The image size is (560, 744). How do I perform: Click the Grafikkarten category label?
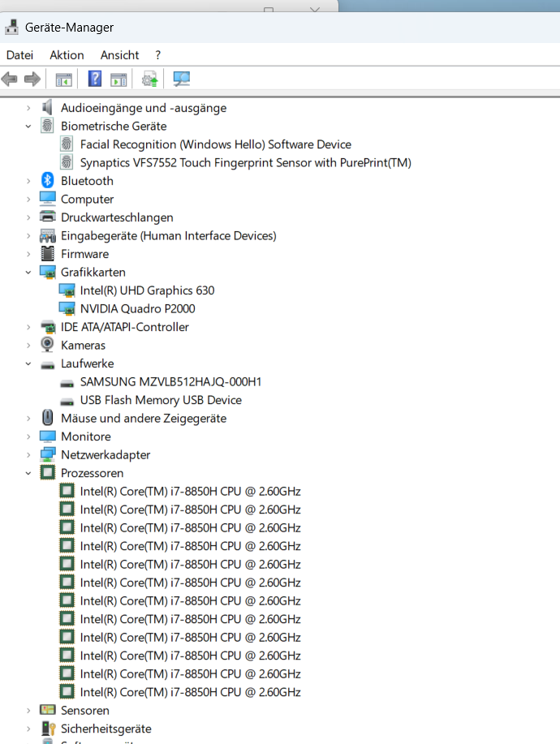click(x=93, y=273)
